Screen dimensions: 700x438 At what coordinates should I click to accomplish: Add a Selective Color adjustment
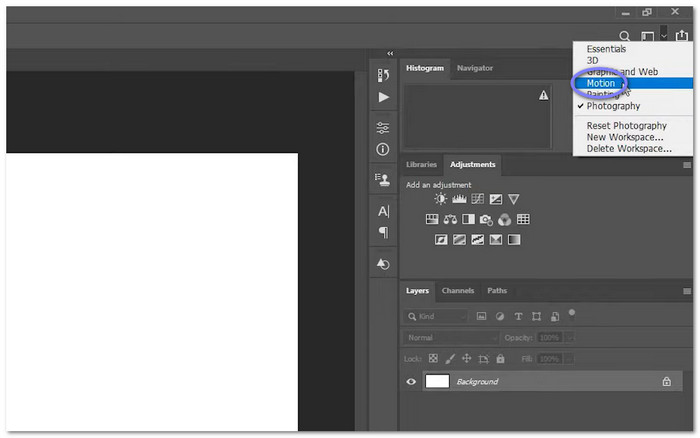coord(496,240)
